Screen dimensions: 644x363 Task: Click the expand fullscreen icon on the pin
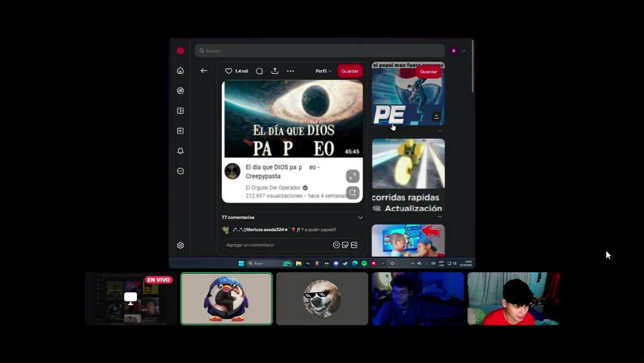click(353, 176)
